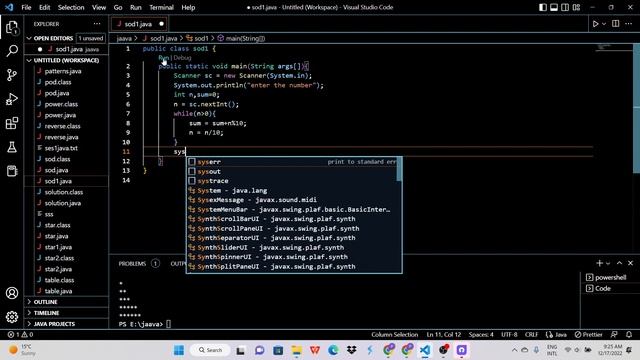Open the Accounts menu icon
The height and width of the screenshot is (360, 640).
pos(12,293)
